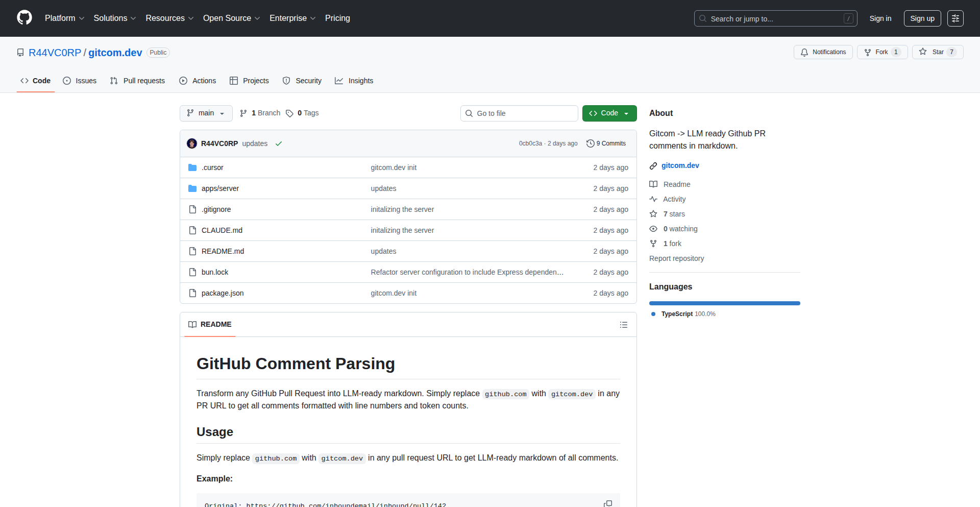
Task: Click the green commit status checkmark
Action: click(x=279, y=143)
